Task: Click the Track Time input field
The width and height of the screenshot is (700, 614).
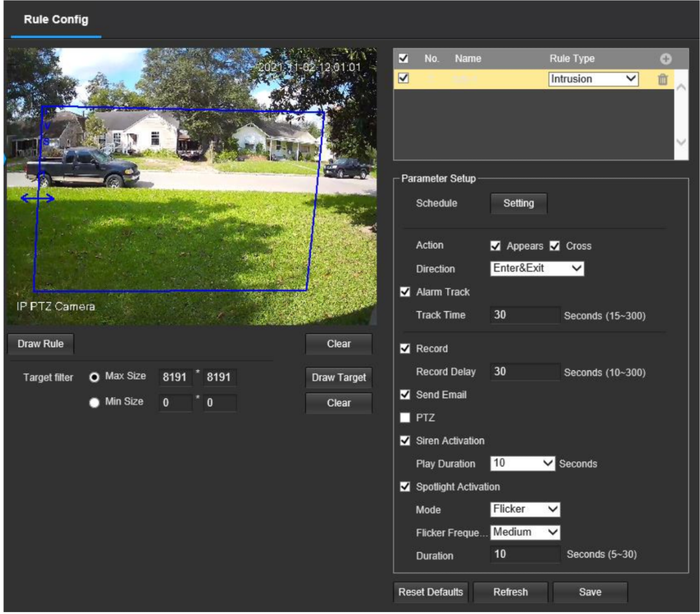Action: coord(525,315)
